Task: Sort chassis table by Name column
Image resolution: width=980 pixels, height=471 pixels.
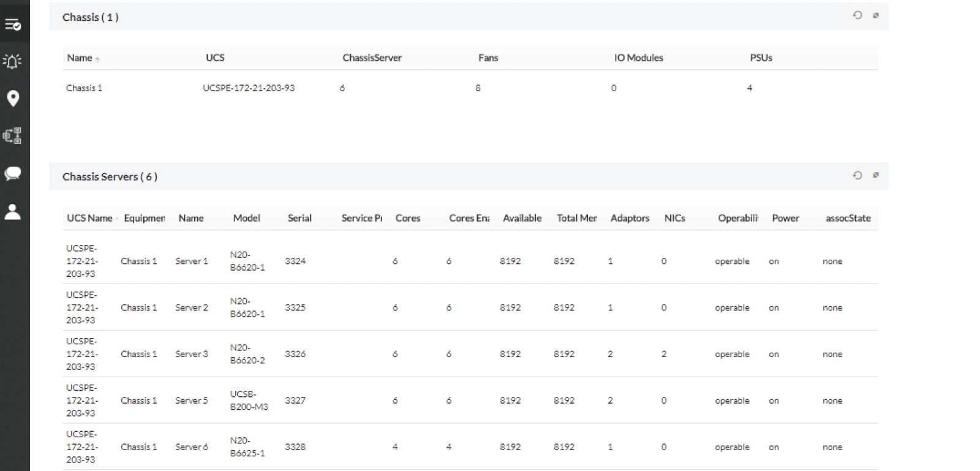Action: (80, 58)
